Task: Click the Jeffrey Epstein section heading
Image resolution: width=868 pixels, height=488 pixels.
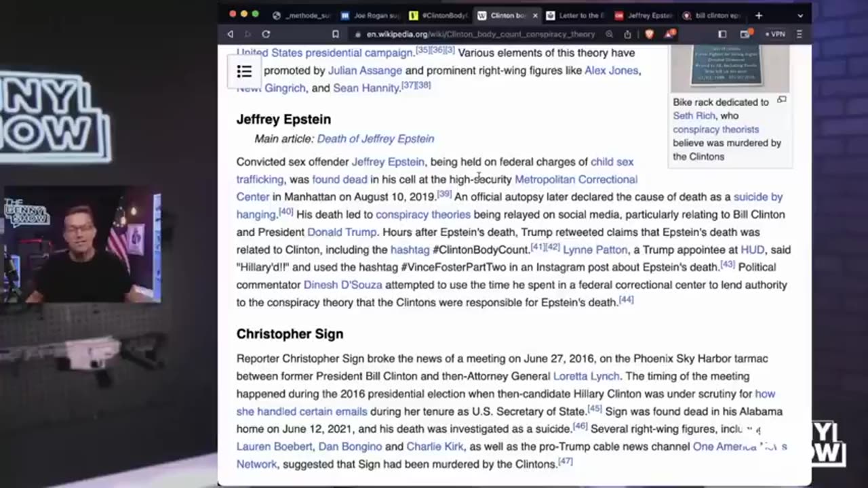Action: 284,119
